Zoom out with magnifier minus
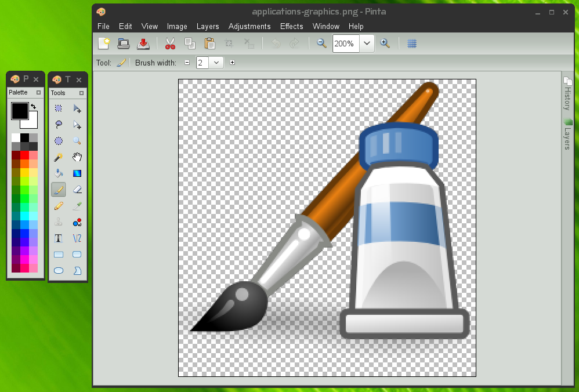579x392 pixels. (321, 43)
